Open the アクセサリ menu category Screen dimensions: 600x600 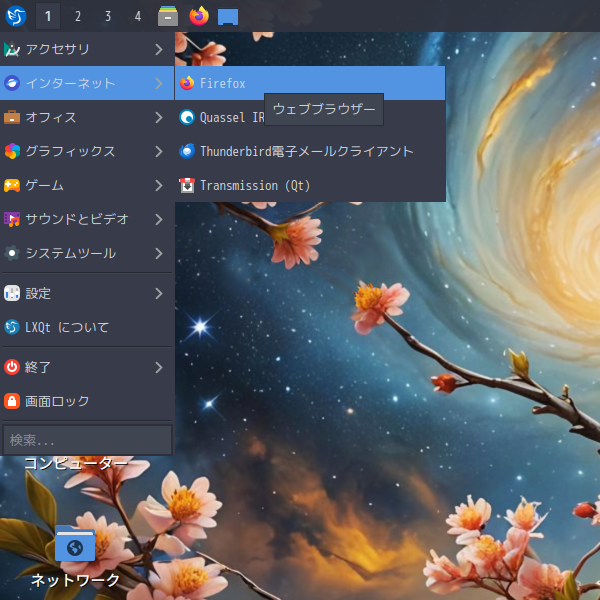(x=87, y=49)
